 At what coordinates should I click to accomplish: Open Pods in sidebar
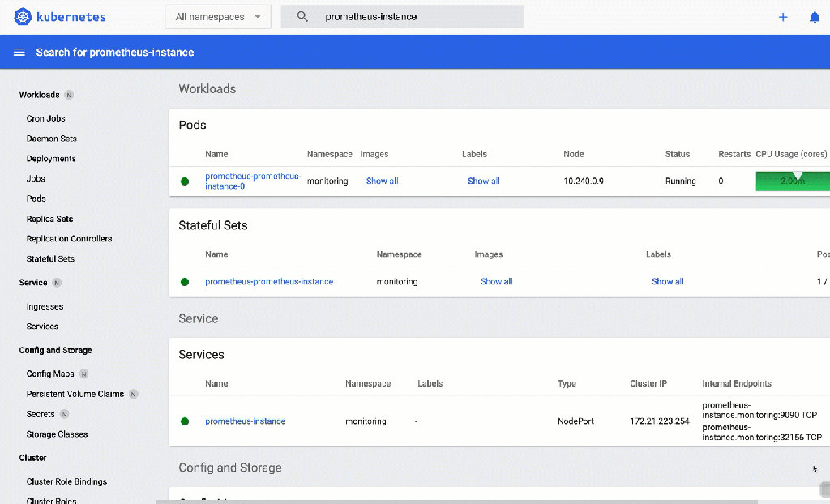[36, 199]
